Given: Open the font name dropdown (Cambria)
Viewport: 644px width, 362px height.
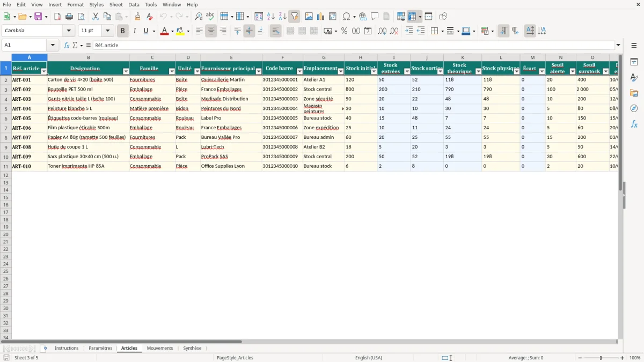Looking at the screenshot, I should coord(69,31).
